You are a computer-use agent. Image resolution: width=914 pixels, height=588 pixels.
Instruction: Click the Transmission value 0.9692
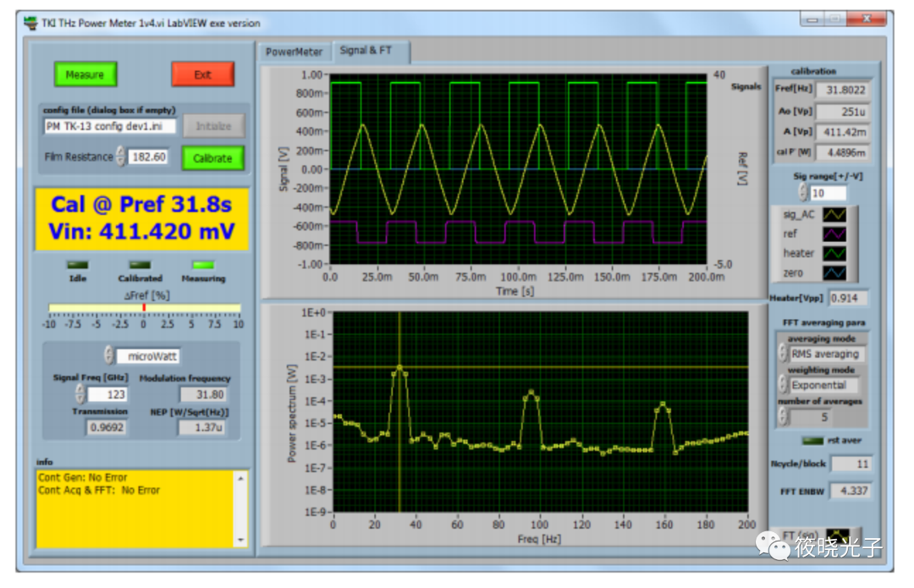(x=107, y=427)
